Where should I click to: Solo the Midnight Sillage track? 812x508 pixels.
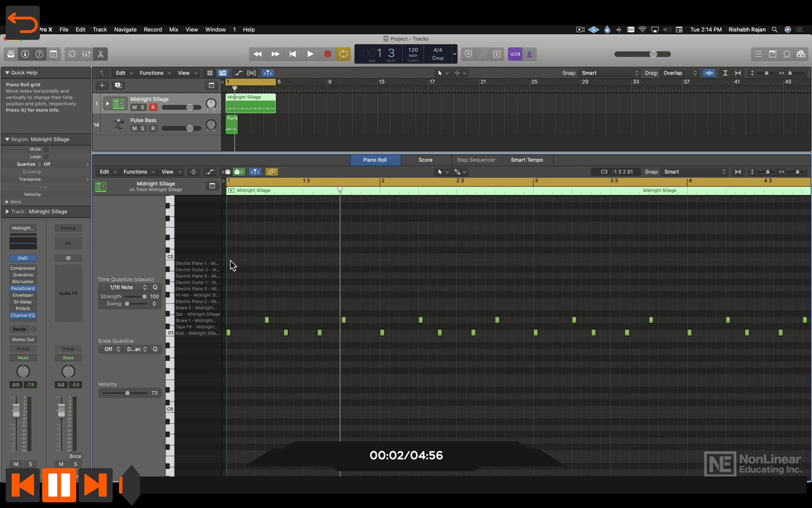coord(143,108)
